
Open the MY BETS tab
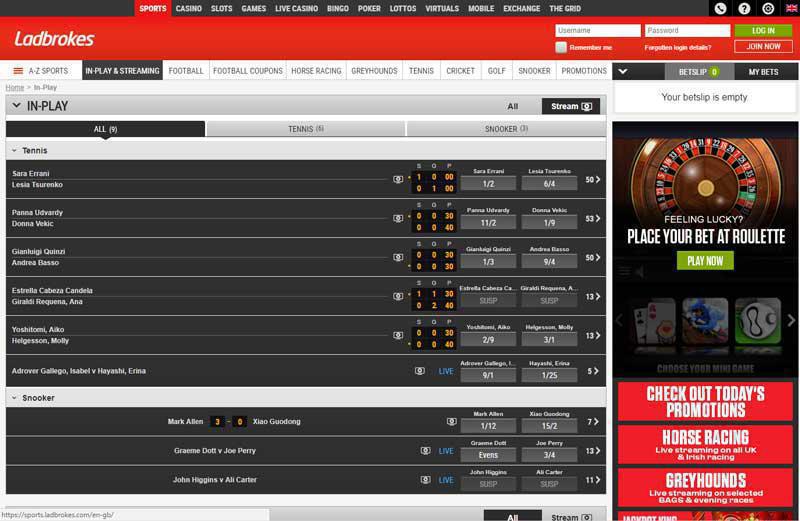pyautogui.click(x=763, y=72)
